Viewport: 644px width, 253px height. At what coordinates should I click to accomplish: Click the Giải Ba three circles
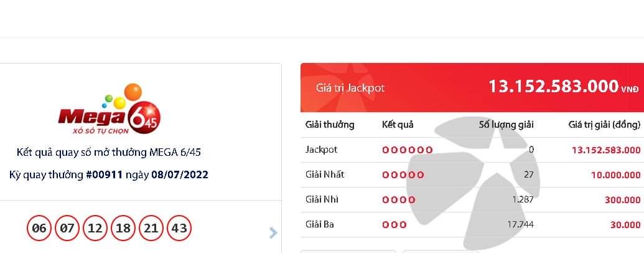(x=394, y=225)
